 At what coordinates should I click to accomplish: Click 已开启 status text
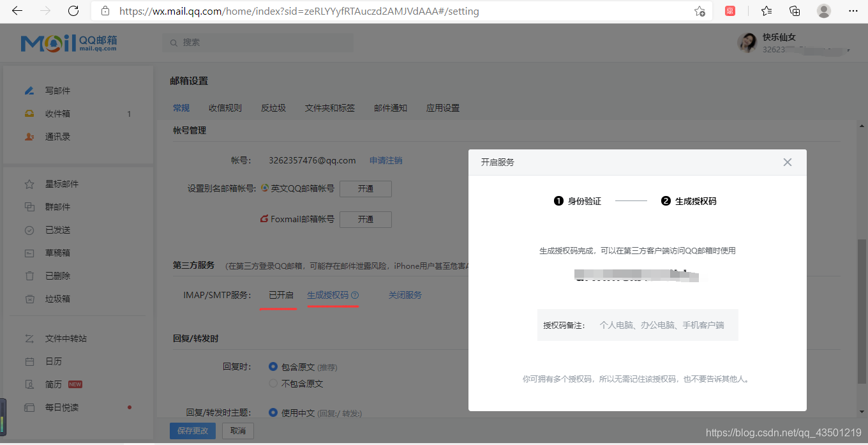[281, 295]
